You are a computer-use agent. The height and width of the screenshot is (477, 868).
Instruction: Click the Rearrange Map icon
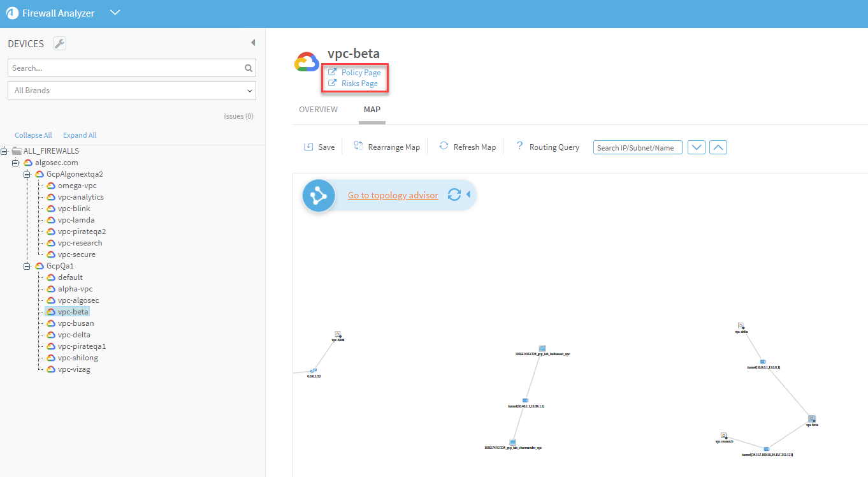click(x=358, y=146)
